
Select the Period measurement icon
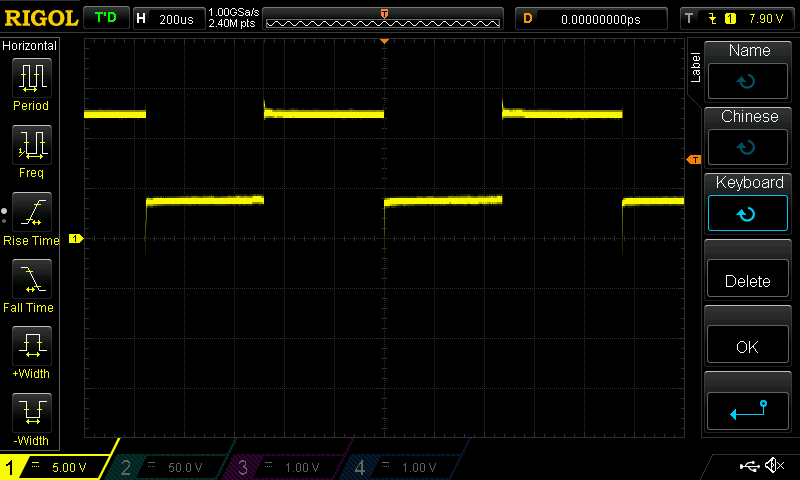click(x=32, y=78)
